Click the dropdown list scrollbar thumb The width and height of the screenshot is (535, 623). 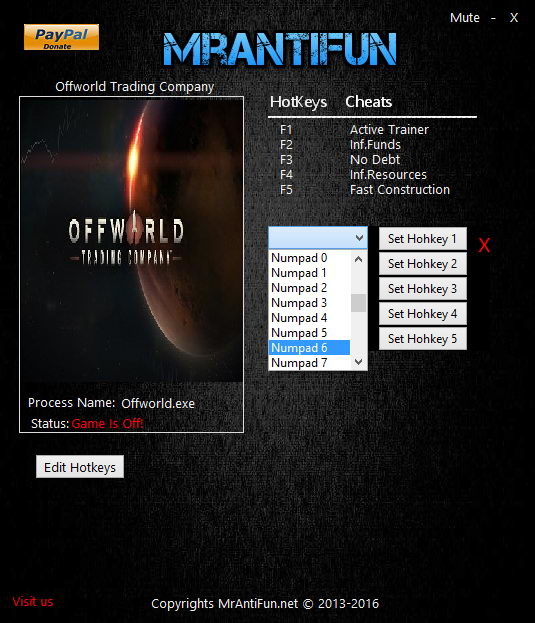359,303
